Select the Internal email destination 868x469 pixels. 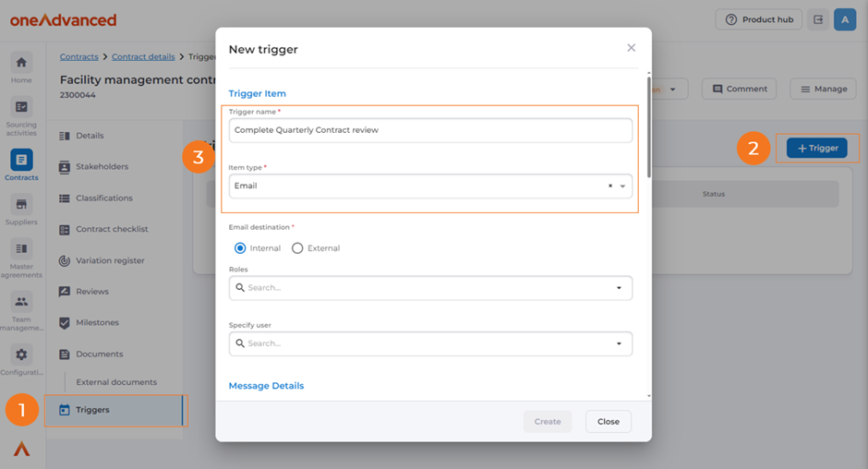(x=240, y=248)
